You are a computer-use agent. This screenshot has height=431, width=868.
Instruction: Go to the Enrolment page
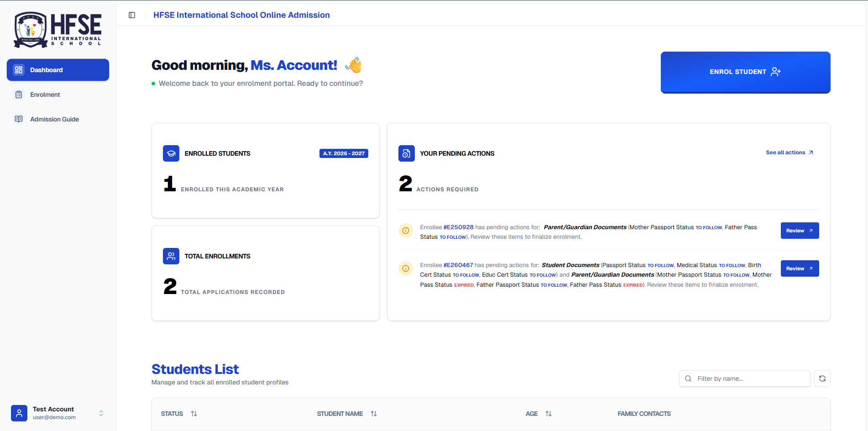(45, 95)
